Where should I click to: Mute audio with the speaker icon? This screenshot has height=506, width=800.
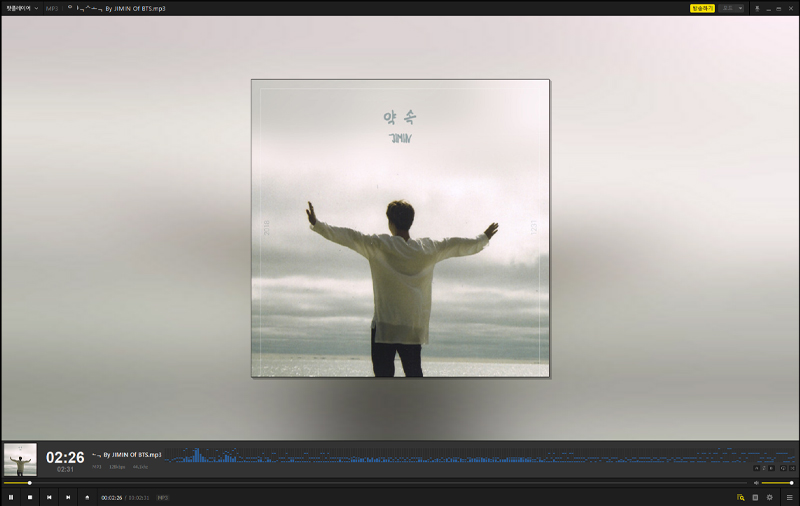[756, 483]
